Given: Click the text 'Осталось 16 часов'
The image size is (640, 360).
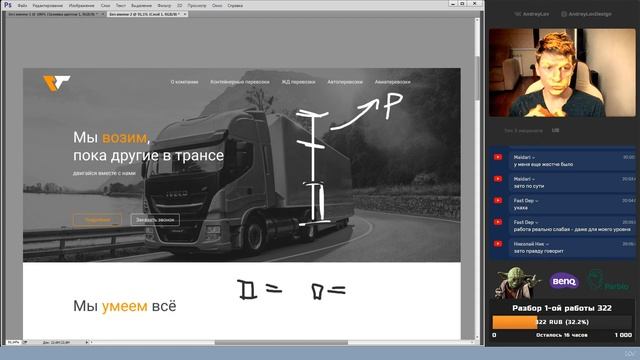Looking at the screenshot, I should coord(562,335).
